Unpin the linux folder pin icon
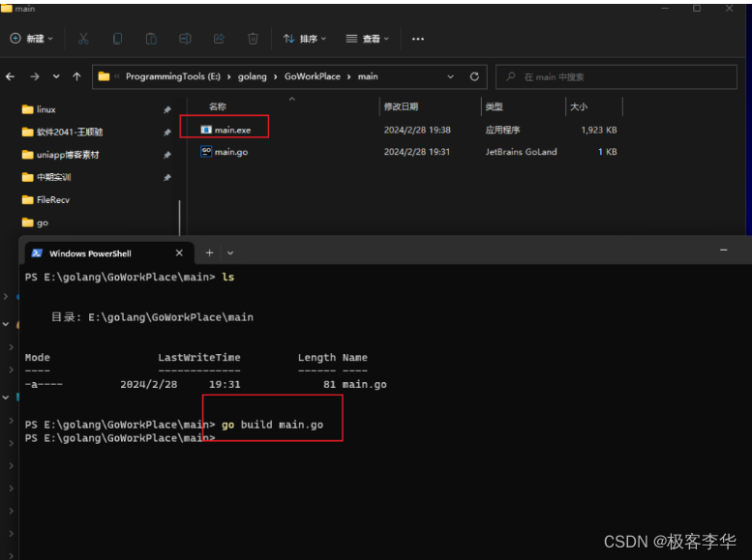 tap(166, 110)
